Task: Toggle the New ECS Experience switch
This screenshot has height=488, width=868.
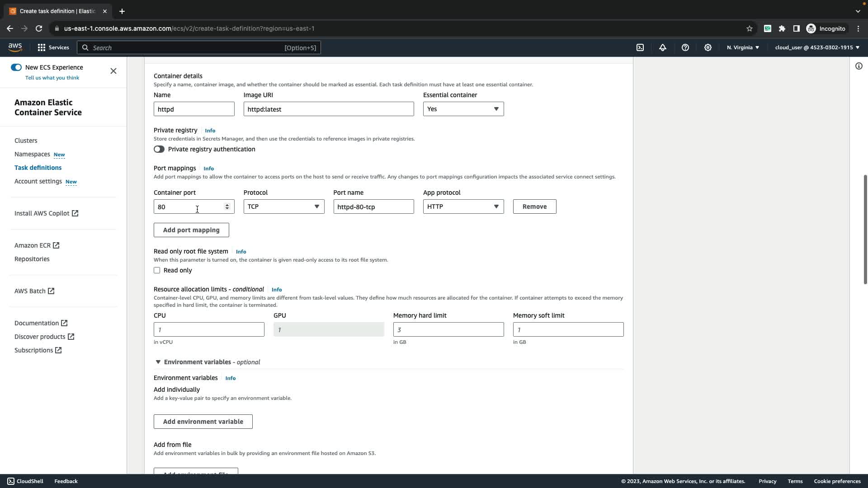Action: pyautogui.click(x=16, y=67)
